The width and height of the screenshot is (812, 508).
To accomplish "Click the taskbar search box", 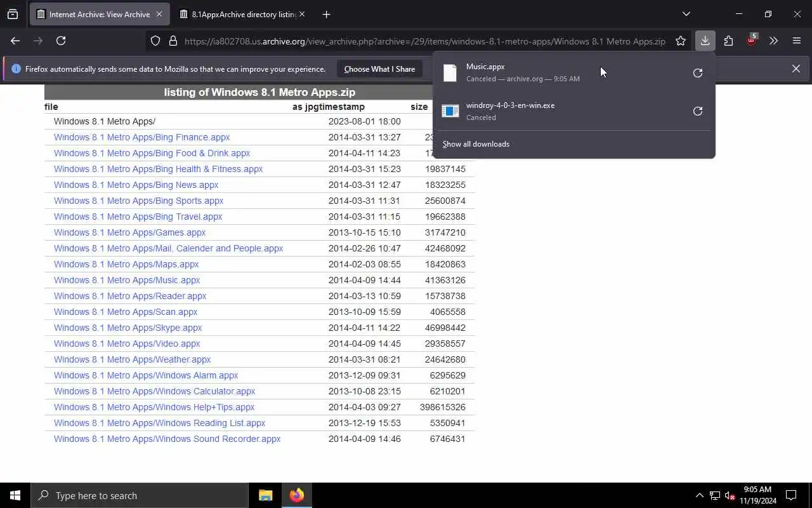I will tap(140, 495).
